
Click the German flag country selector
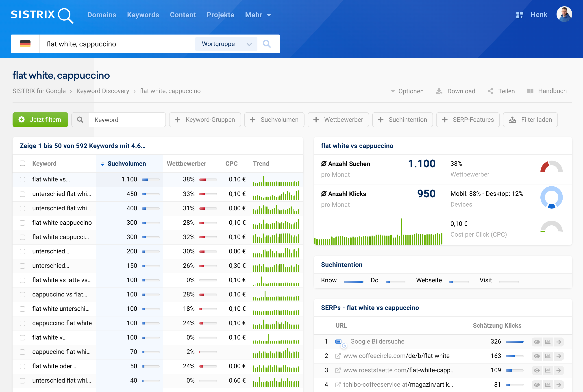click(x=25, y=44)
